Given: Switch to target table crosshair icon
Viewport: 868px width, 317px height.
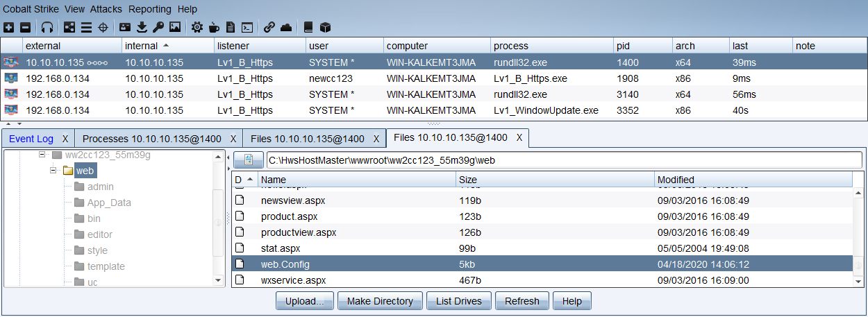Looking at the screenshot, I should [103, 28].
